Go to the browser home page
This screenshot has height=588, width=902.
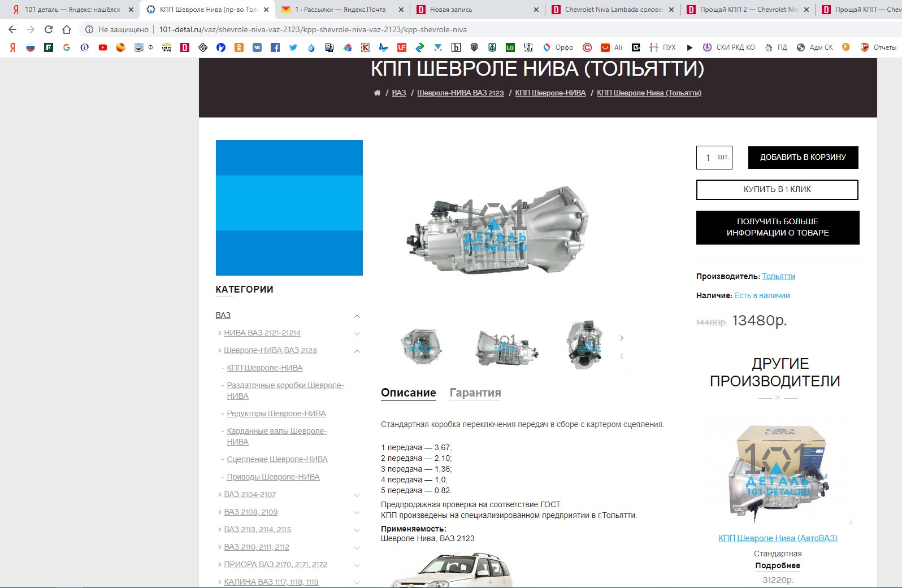[67, 29]
